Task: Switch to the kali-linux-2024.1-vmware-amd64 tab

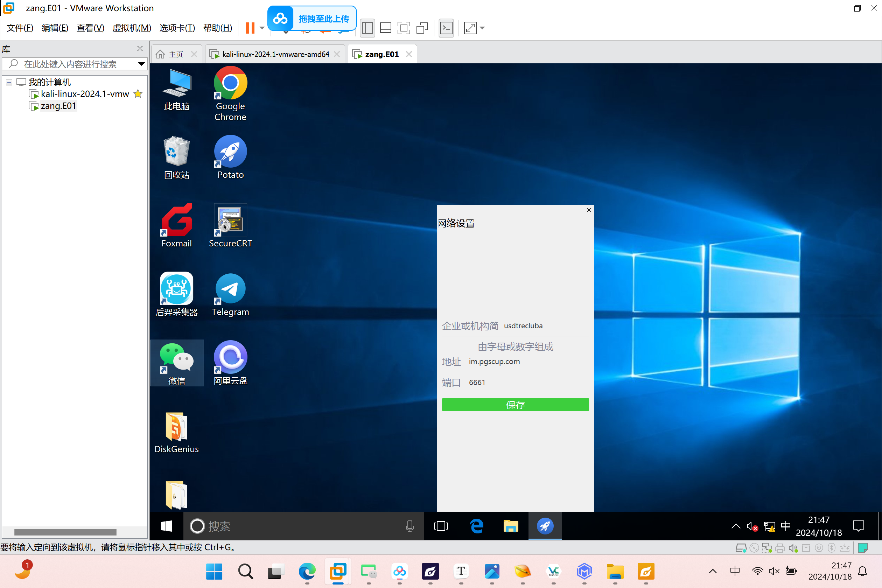Action: [275, 54]
